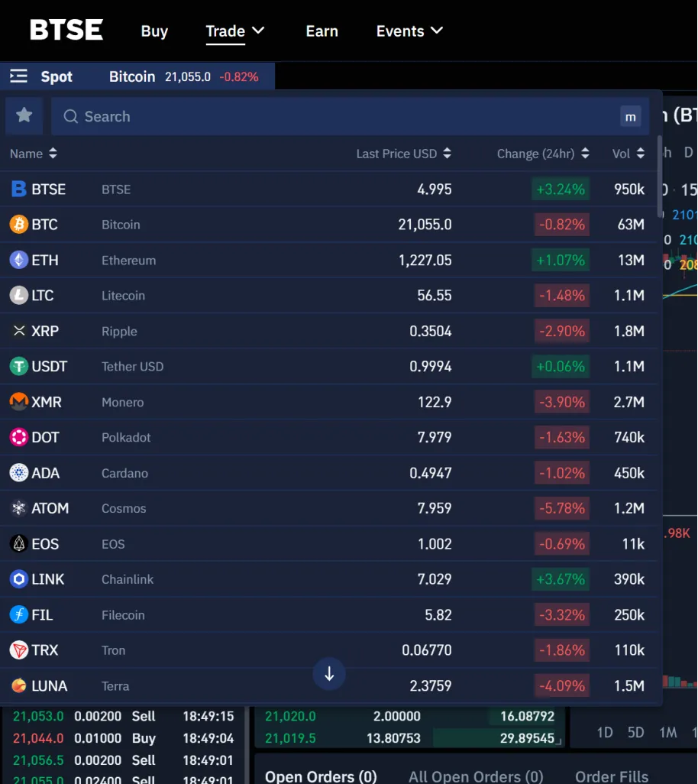Screen dimensions: 698x784
Task: Click the pink Polkadot icon
Action: pos(19,437)
